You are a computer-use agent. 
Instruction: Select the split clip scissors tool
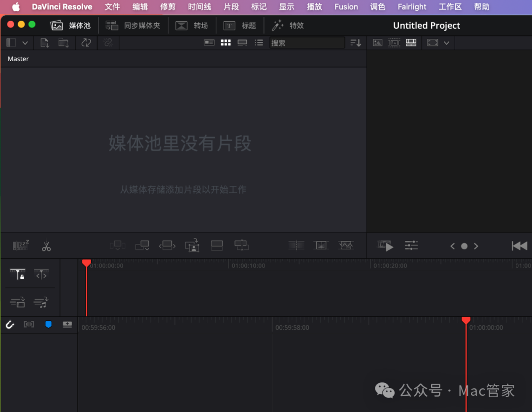46,246
